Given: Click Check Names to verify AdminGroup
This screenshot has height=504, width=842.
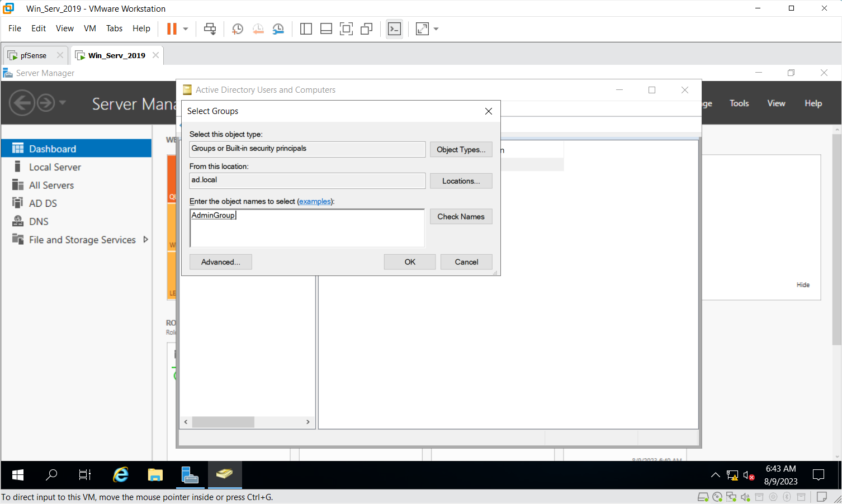Looking at the screenshot, I should 461,217.
